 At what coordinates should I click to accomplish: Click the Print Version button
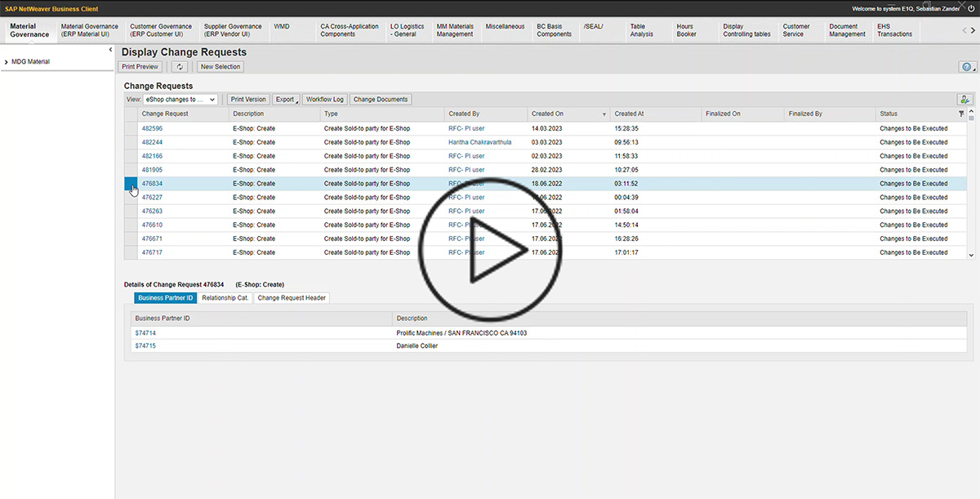248,100
